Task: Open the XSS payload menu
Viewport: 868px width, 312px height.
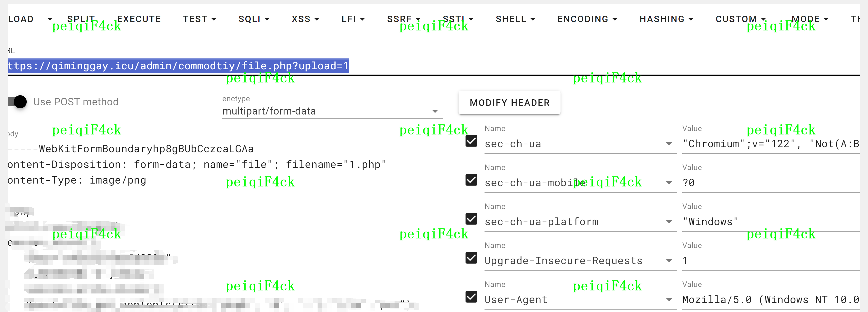Action: [x=305, y=19]
